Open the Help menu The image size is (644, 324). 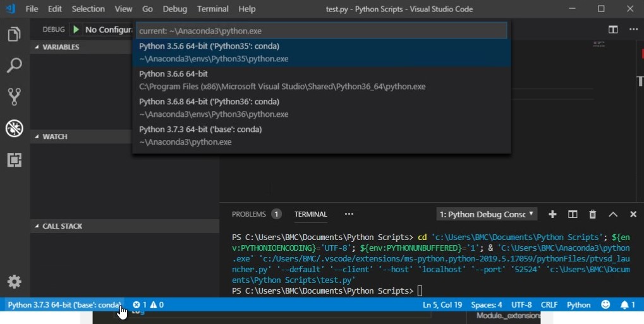point(247,9)
